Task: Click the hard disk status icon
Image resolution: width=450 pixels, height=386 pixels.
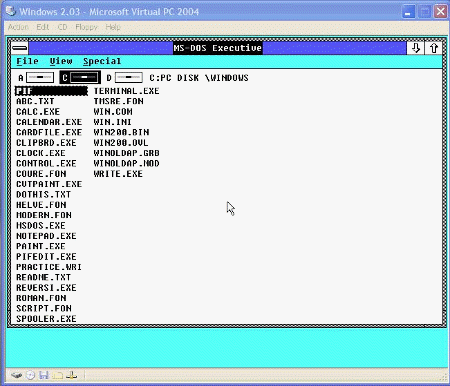Action: (x=17, y=376)
